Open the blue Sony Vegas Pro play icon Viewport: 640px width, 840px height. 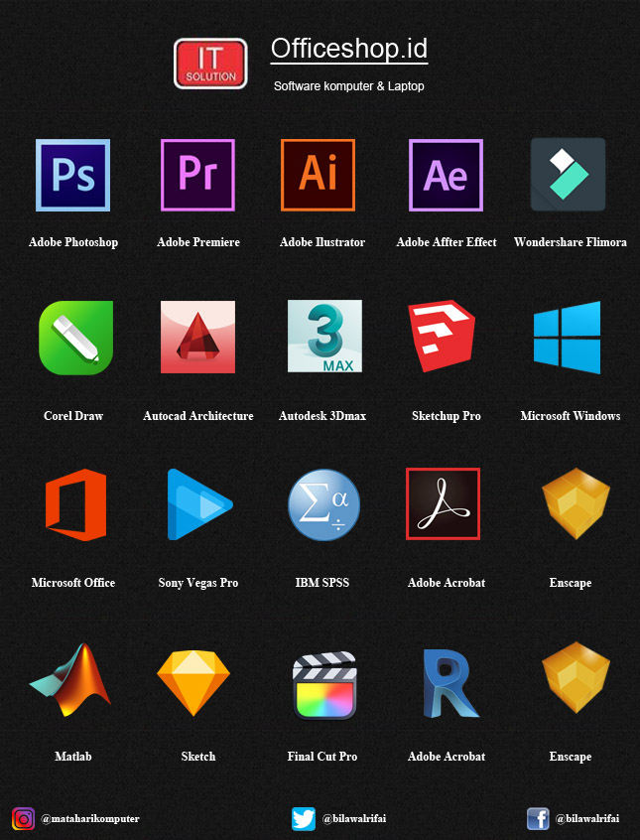pos(199,504)
